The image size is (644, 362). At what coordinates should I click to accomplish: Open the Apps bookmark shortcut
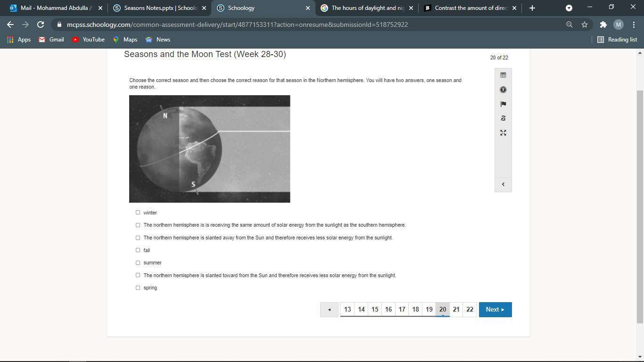(19, 40)
